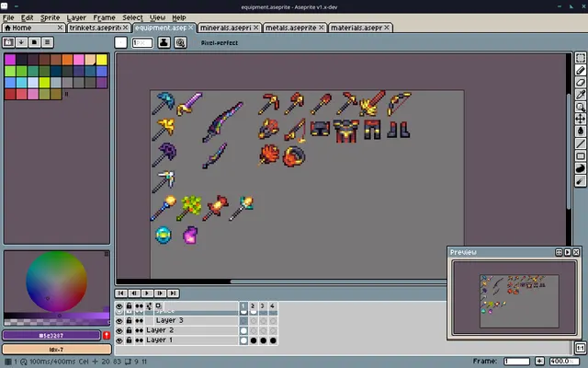Go to next frame
588x368 pixels.
(160, 293)
